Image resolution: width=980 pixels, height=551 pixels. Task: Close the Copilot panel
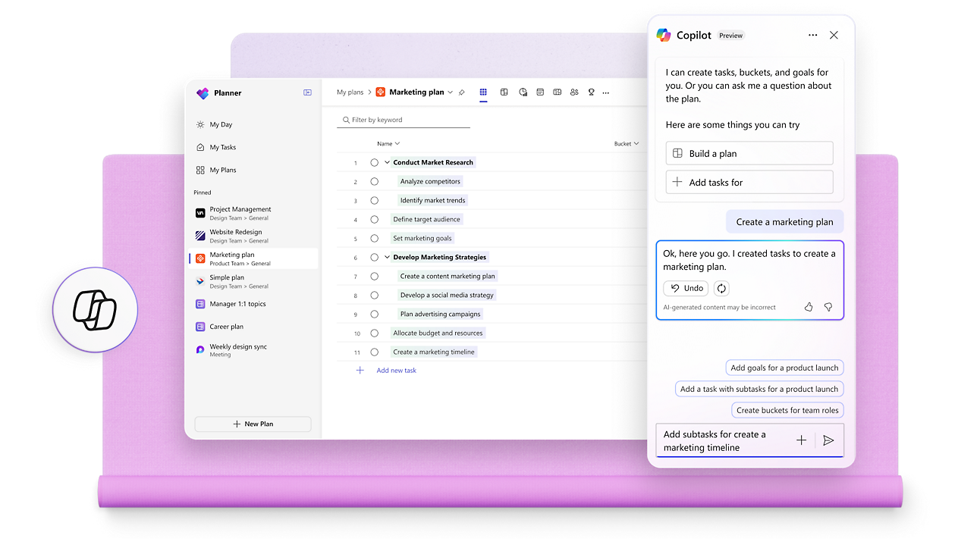tap(834, 35)
